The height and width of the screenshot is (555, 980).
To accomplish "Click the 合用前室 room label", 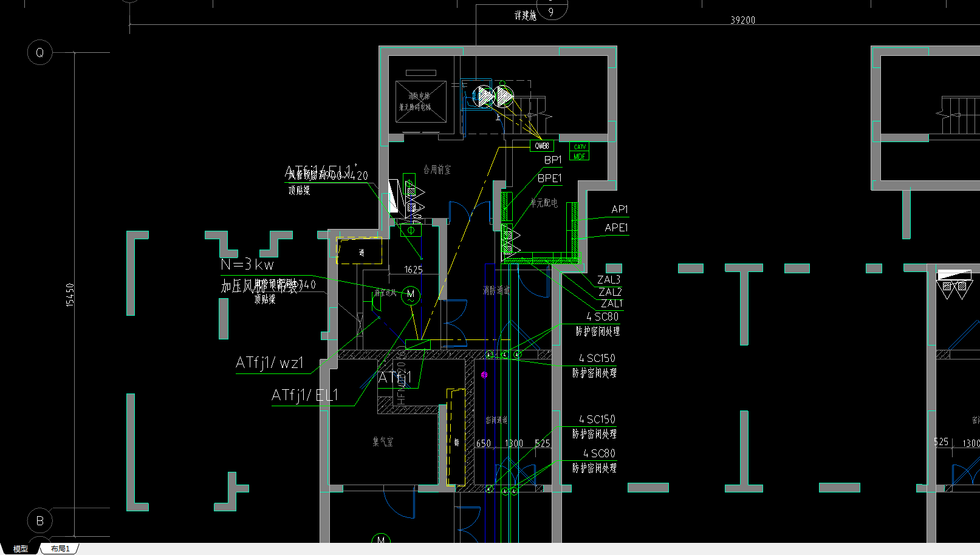I will coord(437,169).
